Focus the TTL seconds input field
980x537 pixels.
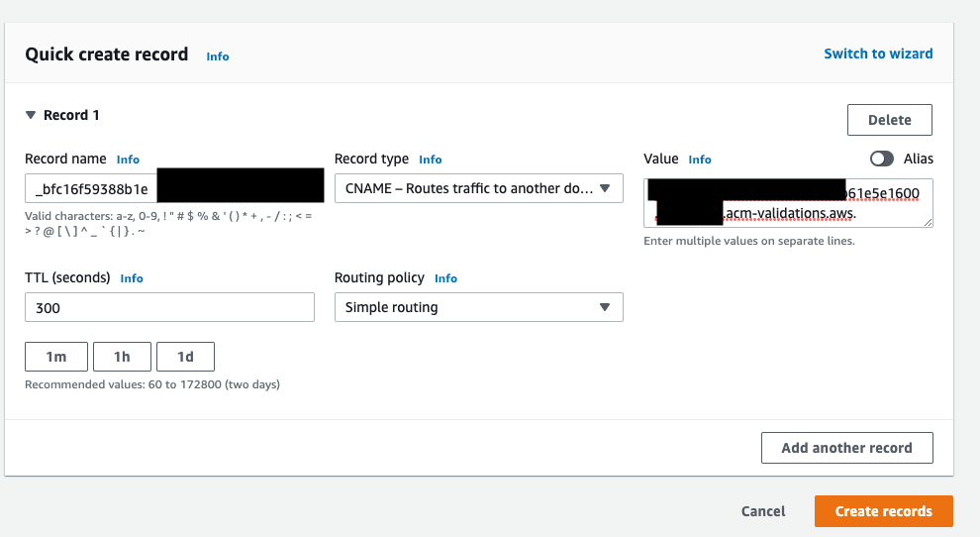click(x=169, y=307)
